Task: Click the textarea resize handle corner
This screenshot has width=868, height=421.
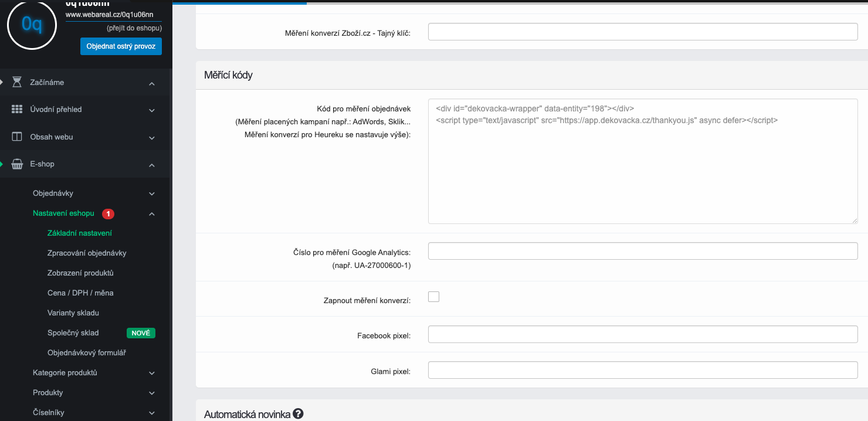Action: pyautogui.click(x=855, y=220)
